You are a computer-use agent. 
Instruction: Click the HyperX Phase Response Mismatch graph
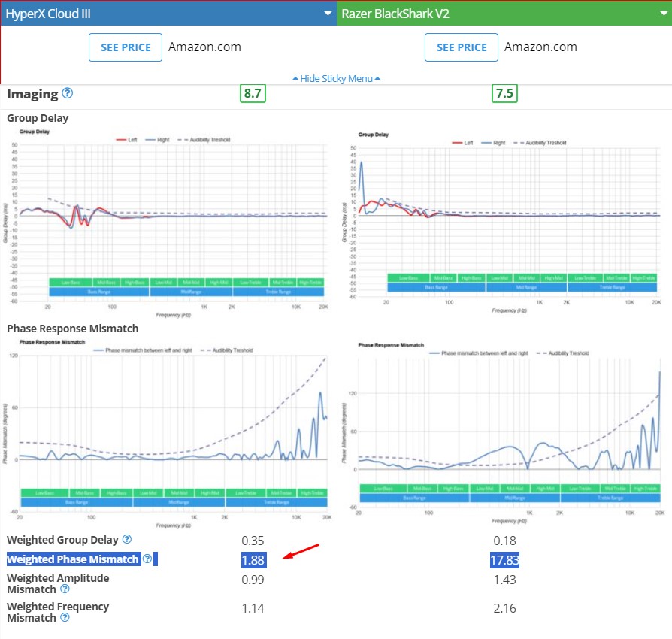(x=167, y=433)
